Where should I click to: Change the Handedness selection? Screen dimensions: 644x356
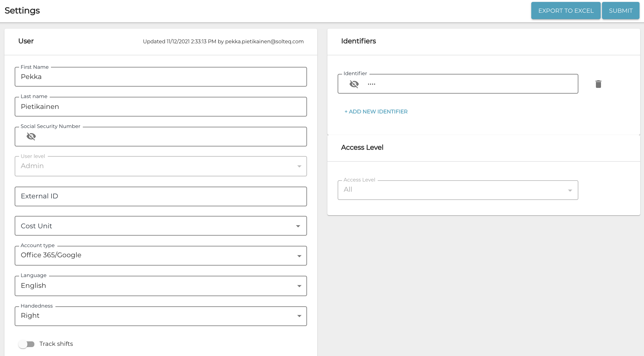[161, 316]
